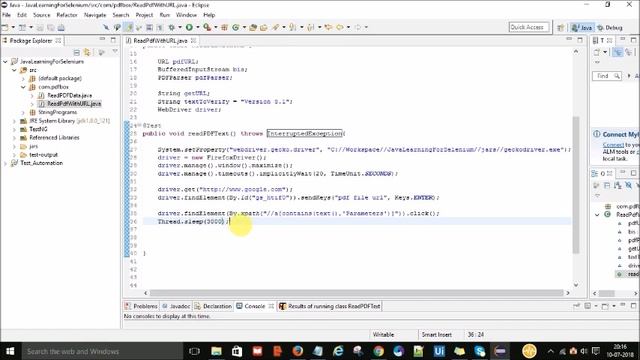The width and height of the screenshot is (640, 360).
Task: Switch to the Debug perspective
Action: (x=610, y=28)
